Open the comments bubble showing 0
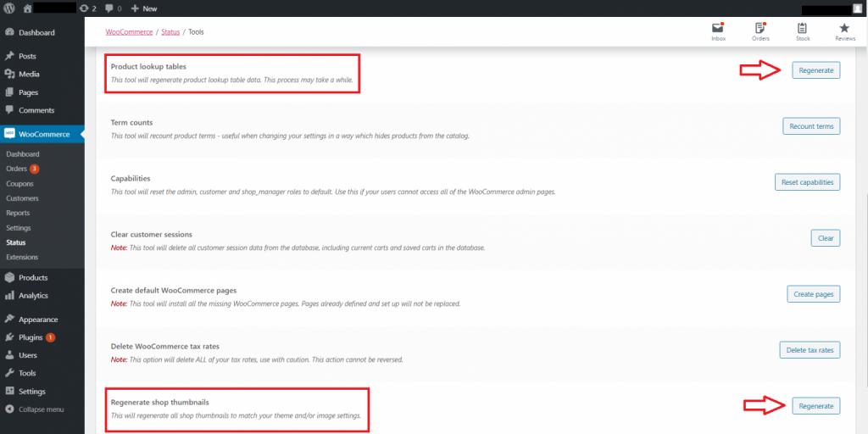 113,8
